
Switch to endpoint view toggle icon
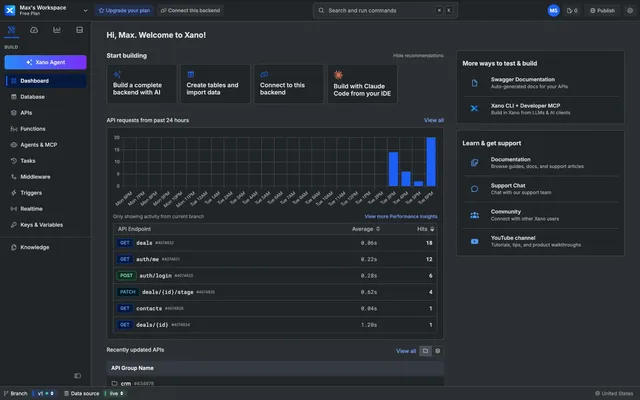click(438, 351)
